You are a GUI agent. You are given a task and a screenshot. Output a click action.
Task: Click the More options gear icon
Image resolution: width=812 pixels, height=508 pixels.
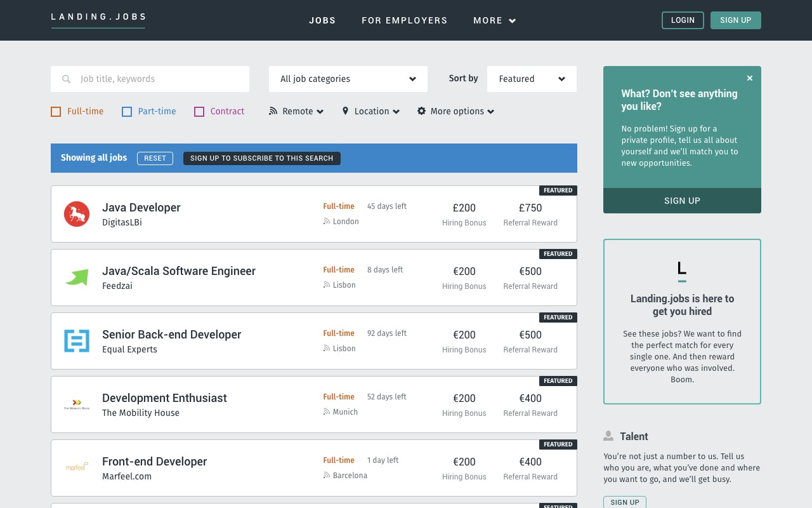(421, 111)
